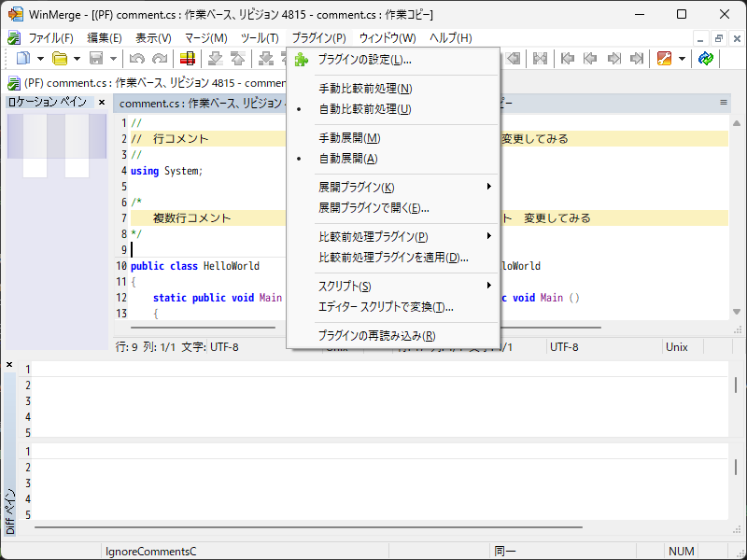Click the Next Difference down-arrow icon

click(x=216, y=59)
